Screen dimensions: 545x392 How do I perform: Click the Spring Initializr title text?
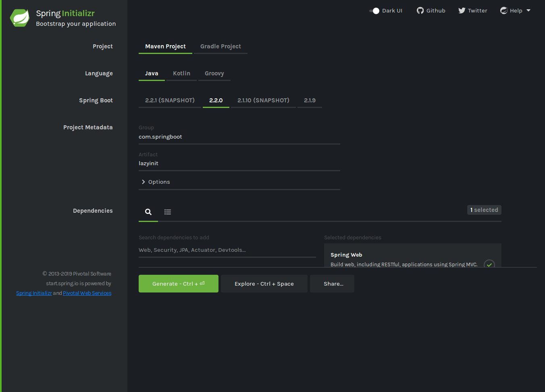[65, 13]
